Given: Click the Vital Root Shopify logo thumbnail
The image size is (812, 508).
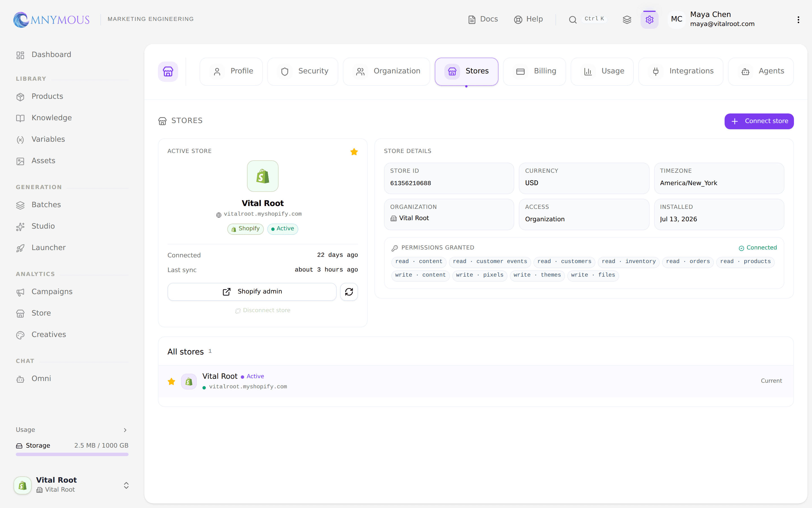Looking at the screenshot, I should tap(263, 176).
